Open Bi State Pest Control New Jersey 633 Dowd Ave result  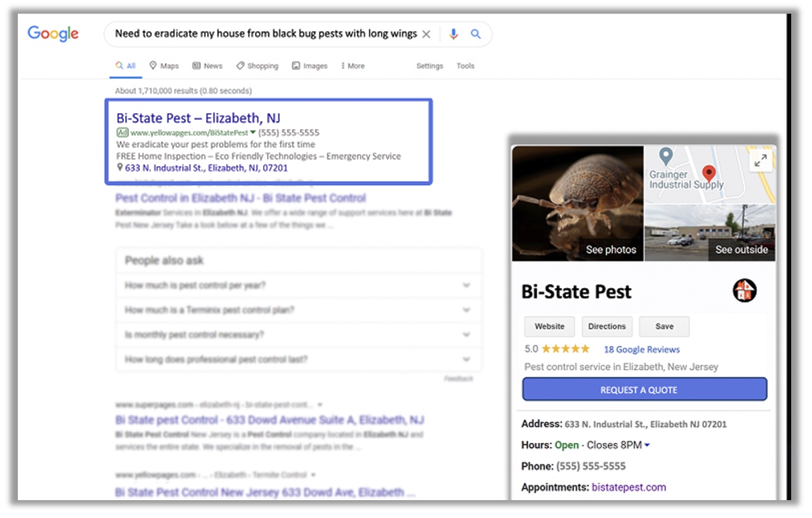pos(265,492)
